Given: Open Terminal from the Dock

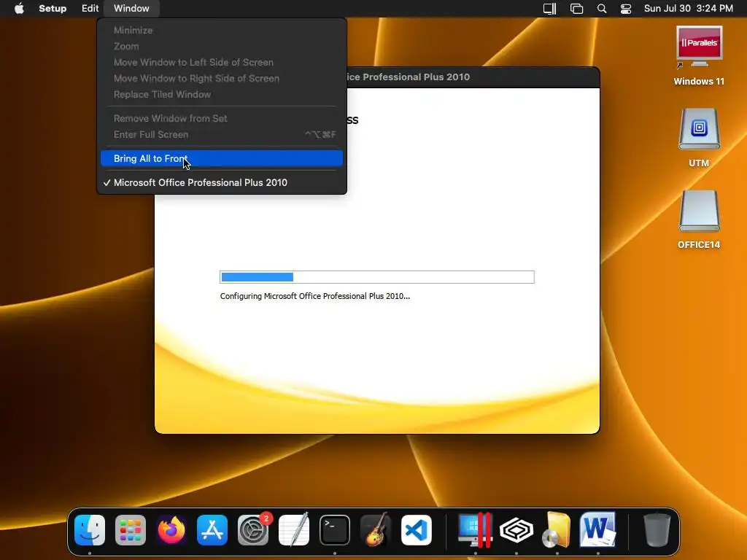Looking at the screenshot, I should (x=334, y=530).
